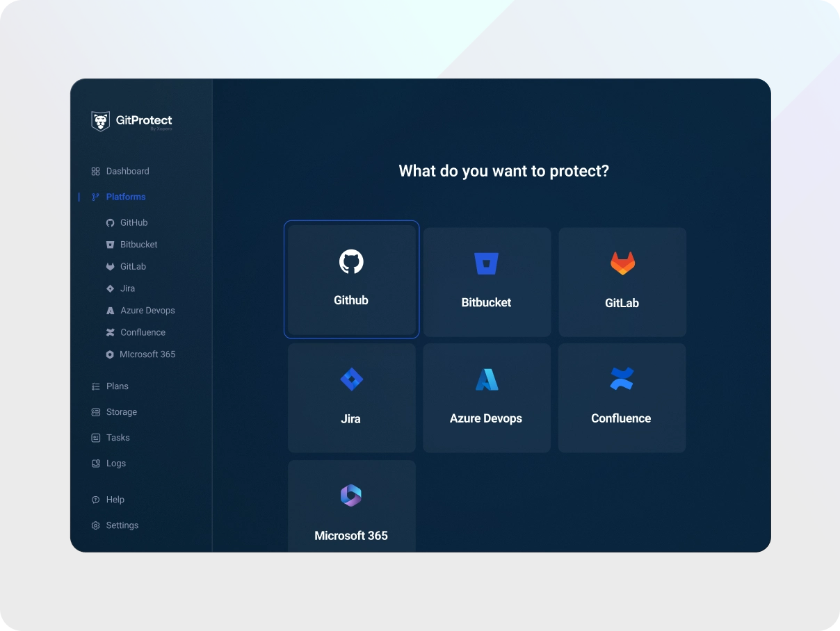Click the large Jira logo

click(352, 379)
